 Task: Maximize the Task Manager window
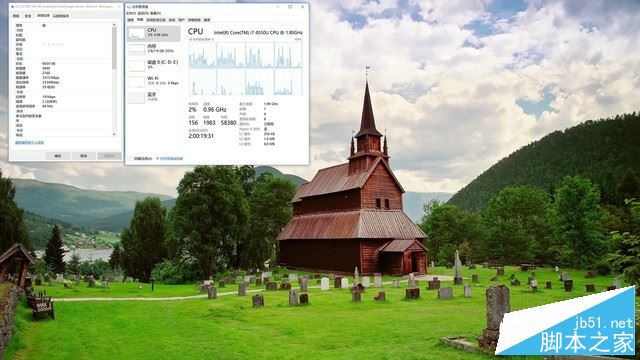click(x=290, y=7)
